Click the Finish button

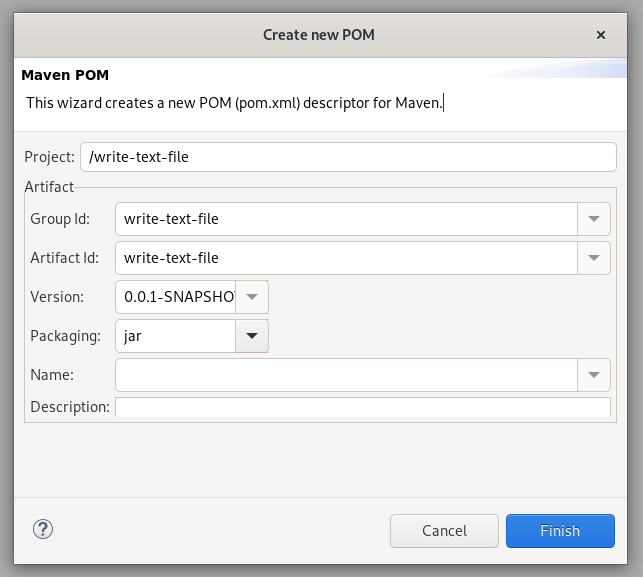click(560, 531)
